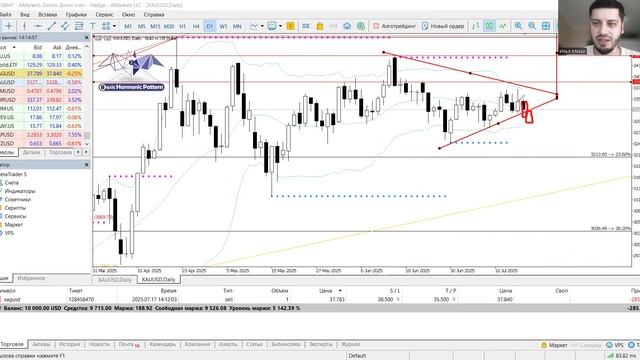Image resolution: width=640 pixels, height=360 pixels.
Task: Sort trades by the Время column header
Action: tap(168, 291)
